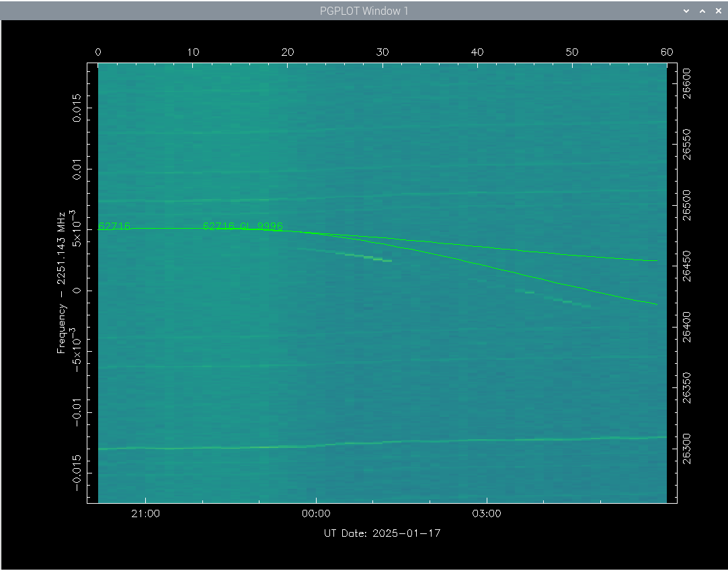Click the '30' tick label on the top axis
Image resolution: width=728 pixels, height=571 pixels.
click(x=382, y=51)
